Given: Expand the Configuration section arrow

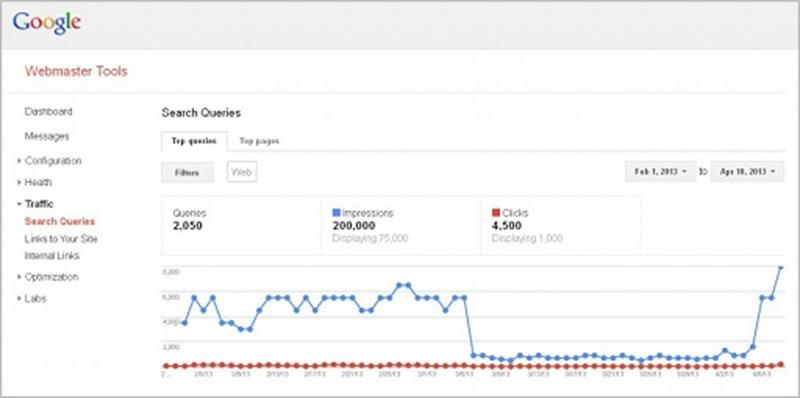Looking at the screenshot, I should click(19, 161).
